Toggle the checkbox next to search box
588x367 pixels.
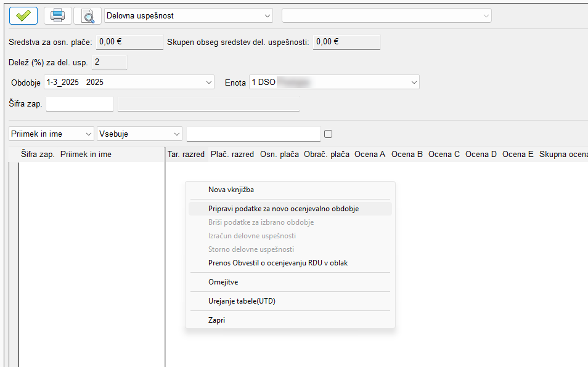[328, 134]
